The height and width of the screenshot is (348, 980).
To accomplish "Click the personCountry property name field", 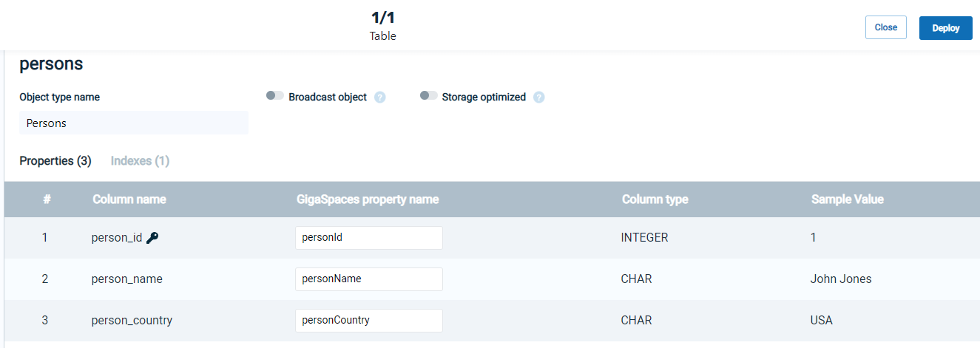I will tap(369, 321).
